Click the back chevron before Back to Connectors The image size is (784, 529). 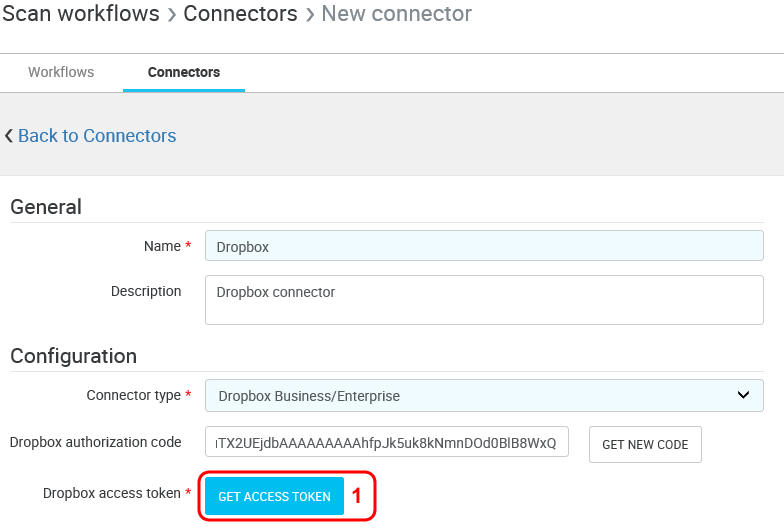click(x=9, y=136)
